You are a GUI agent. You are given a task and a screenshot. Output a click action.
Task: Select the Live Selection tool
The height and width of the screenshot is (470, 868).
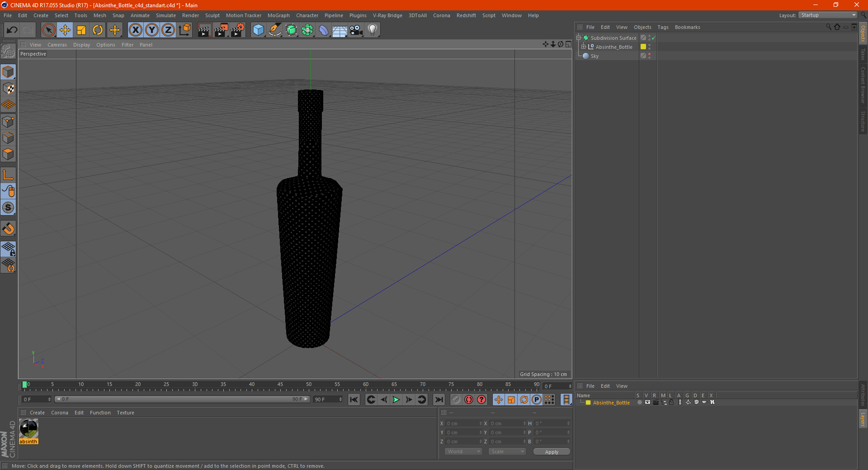(x=48, y=30)
